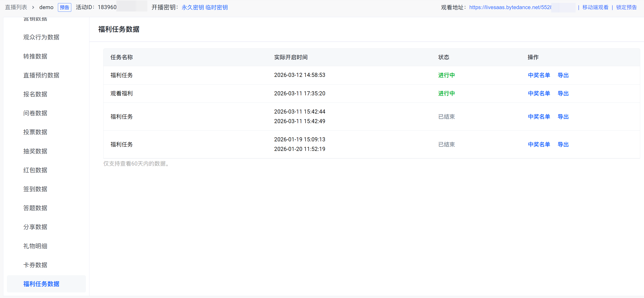Image resolution: width=644 pixels, height=298 pixels.
Task: View 中奖名单 for 观看福利 task
Action: [539, 93]
